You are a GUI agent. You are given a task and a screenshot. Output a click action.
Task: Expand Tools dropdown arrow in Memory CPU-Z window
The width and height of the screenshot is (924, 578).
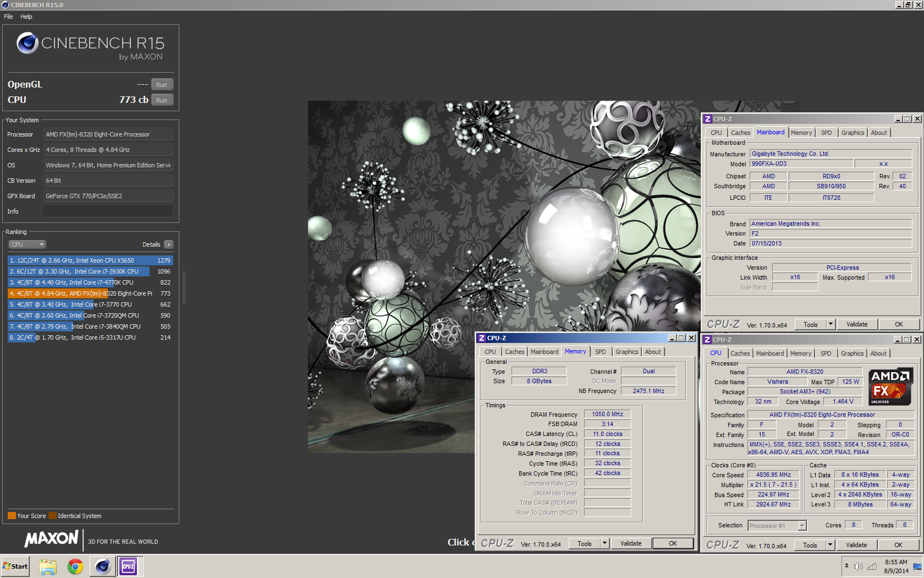604,543
